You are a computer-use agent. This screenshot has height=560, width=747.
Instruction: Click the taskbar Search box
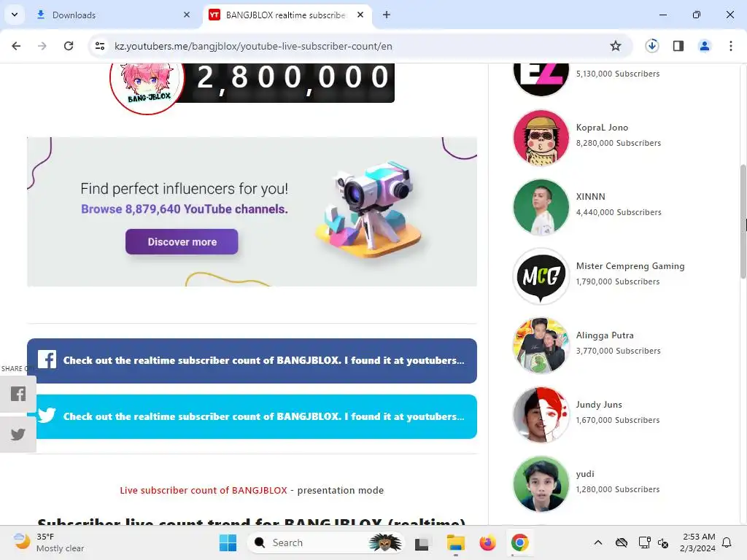tap(325, 542)
